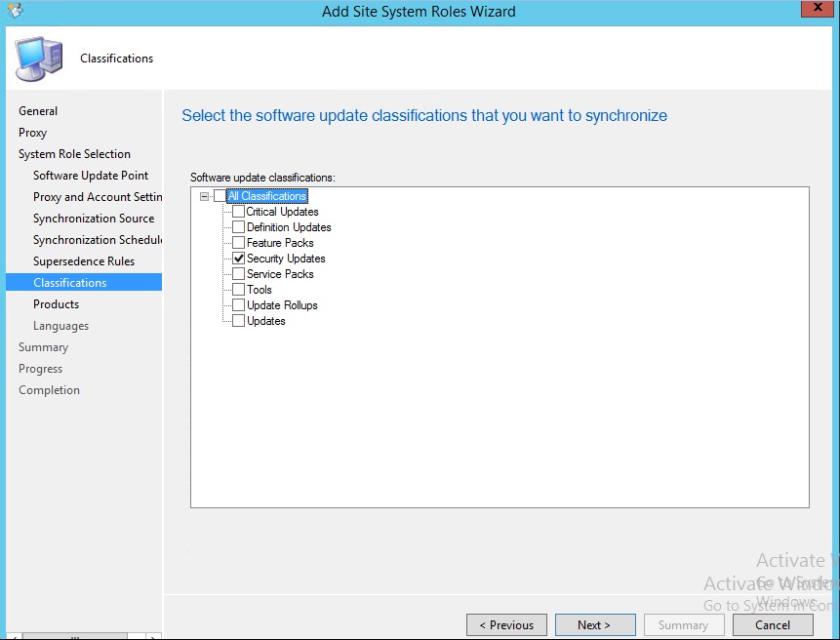Check the Tools classification box

click(238, 290)
